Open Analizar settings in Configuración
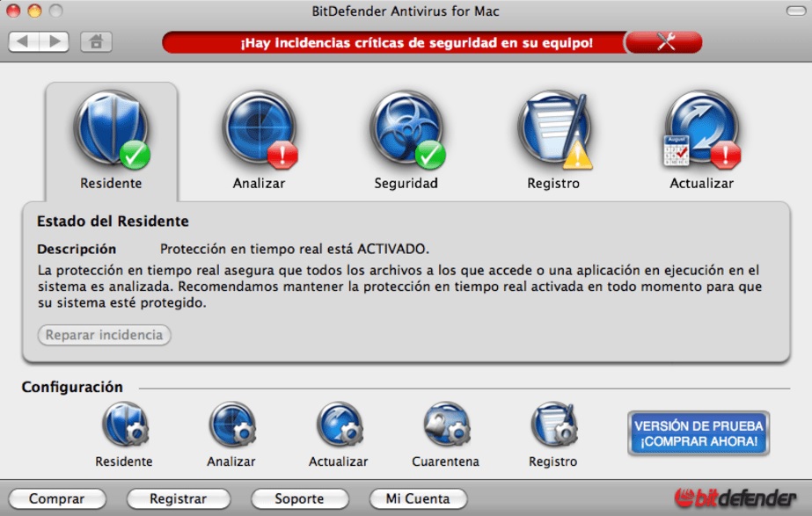 coord(231,435)
